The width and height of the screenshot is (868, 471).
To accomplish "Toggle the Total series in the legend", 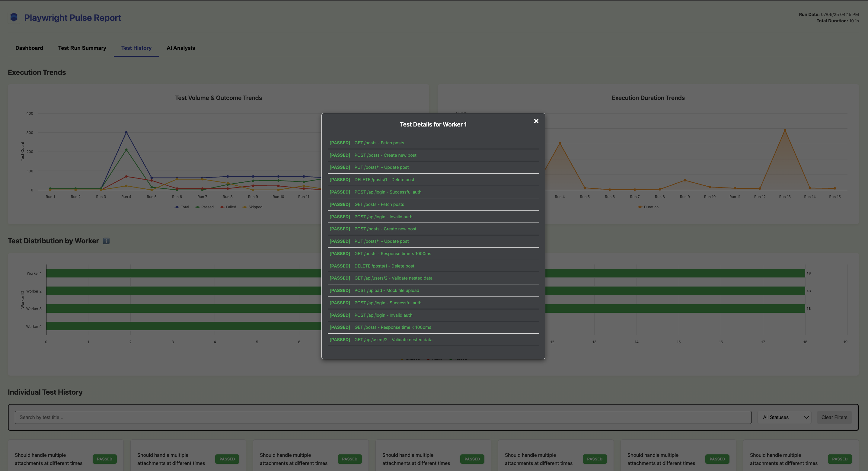I will pos(182,207).
